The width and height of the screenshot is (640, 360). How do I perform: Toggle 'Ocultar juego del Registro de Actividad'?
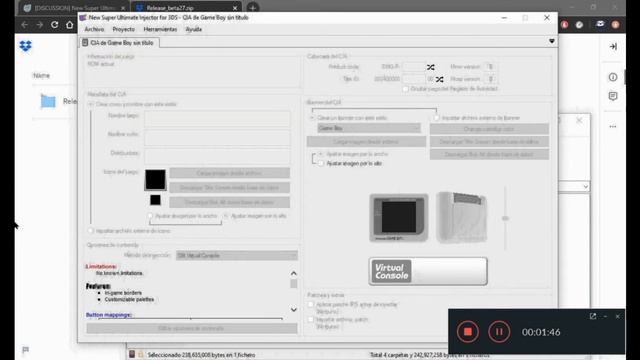click(x=405, y=89)
